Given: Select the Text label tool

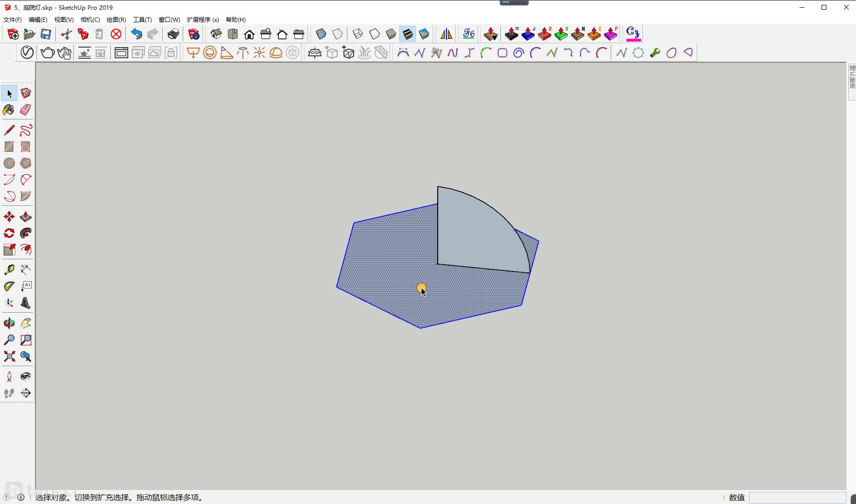Looking at the screenshot, I should point(26,286).
